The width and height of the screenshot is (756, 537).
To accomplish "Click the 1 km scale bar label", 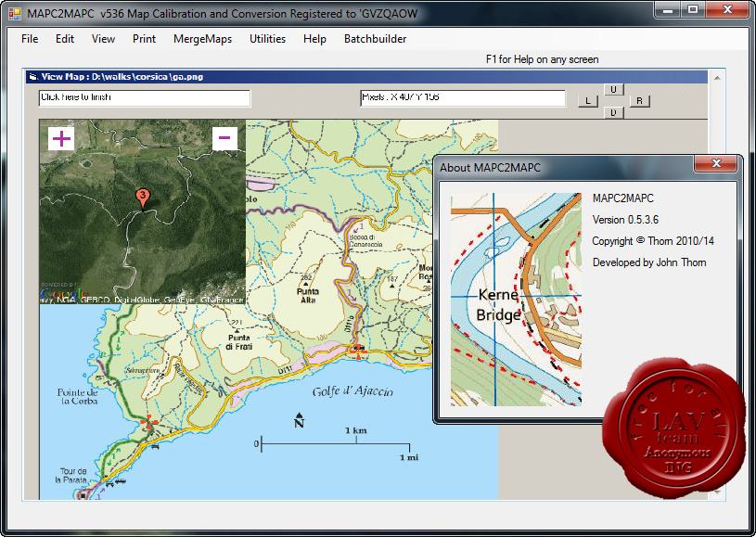I will point(356,430).
